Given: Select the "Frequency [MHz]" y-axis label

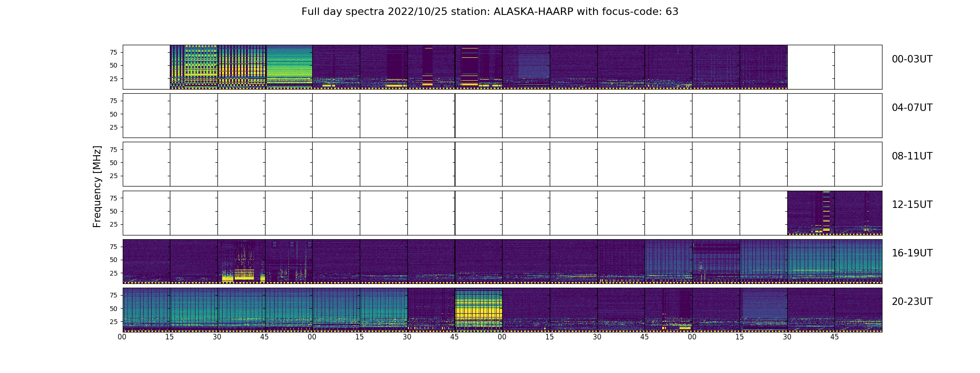Looking at the screenshot, I should (97, 186).
